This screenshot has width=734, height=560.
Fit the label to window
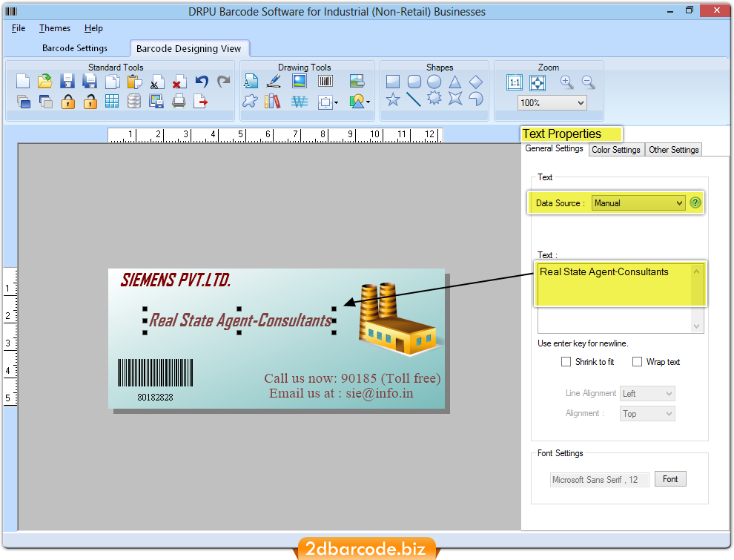click(537, 83)
